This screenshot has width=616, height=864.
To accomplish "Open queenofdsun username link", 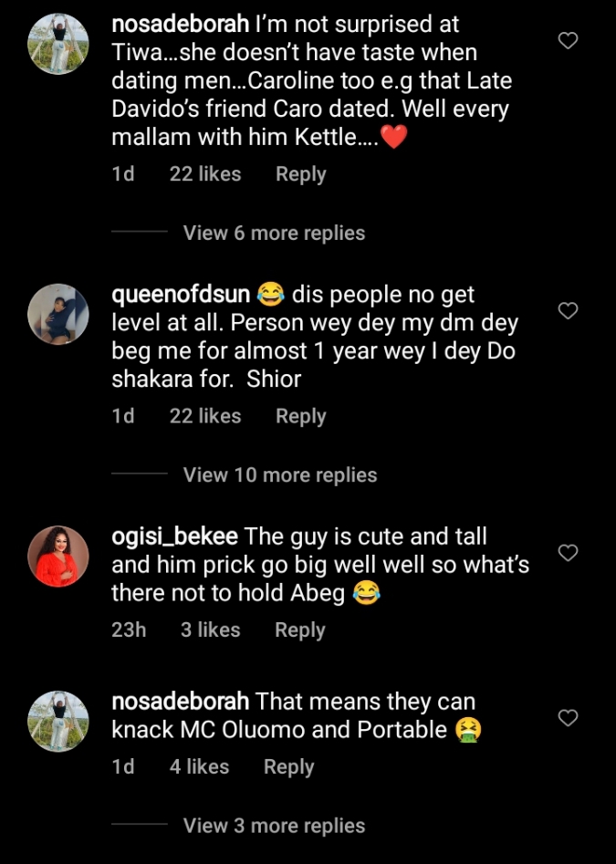I will (x=180, y=295).
